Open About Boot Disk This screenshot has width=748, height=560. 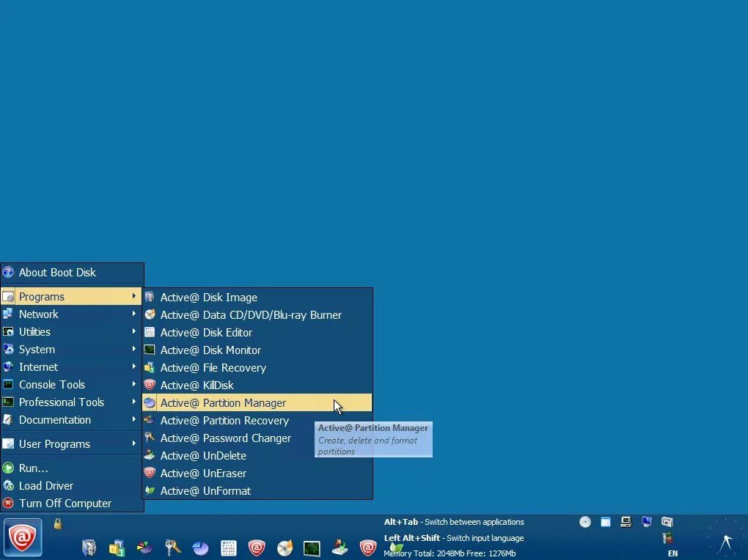click(x=72, y=273)
